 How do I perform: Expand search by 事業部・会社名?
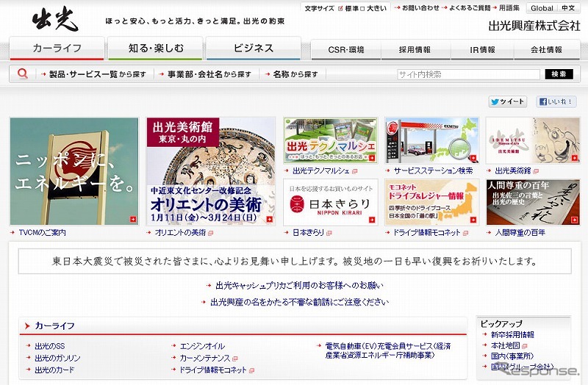point(208,74)
